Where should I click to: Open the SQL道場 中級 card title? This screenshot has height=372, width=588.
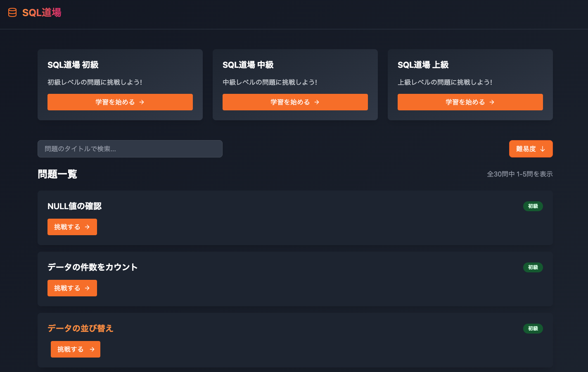248,65
